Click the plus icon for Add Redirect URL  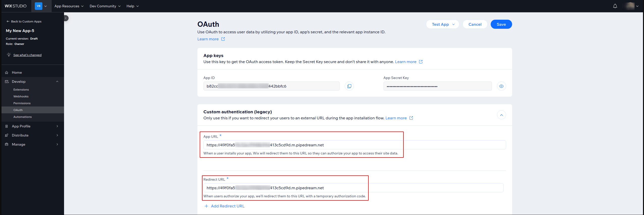coord(206,206)
